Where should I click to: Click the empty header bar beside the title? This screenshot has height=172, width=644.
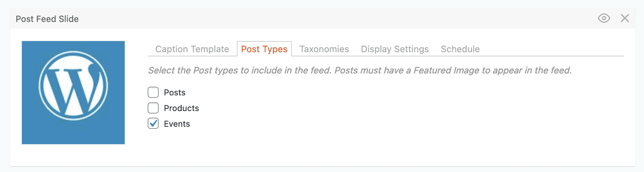click(x=313, y=19)
